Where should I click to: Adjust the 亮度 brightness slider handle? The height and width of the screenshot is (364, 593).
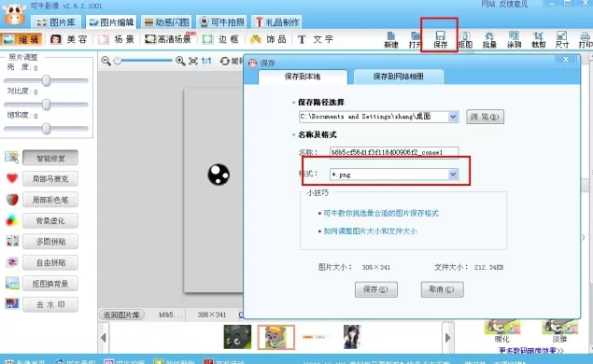coord(46,80)
